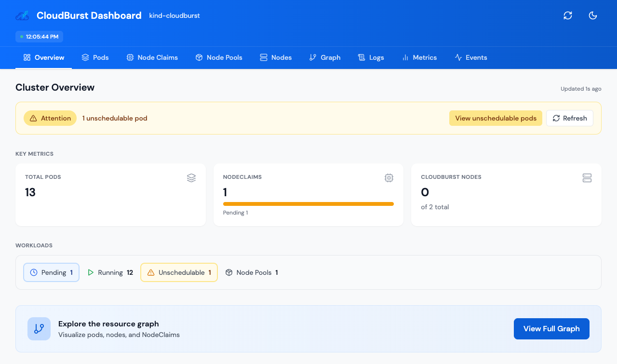Screen dimensions: 617x364
Task: Enable the Running workload filter
Action: point(110,272)
